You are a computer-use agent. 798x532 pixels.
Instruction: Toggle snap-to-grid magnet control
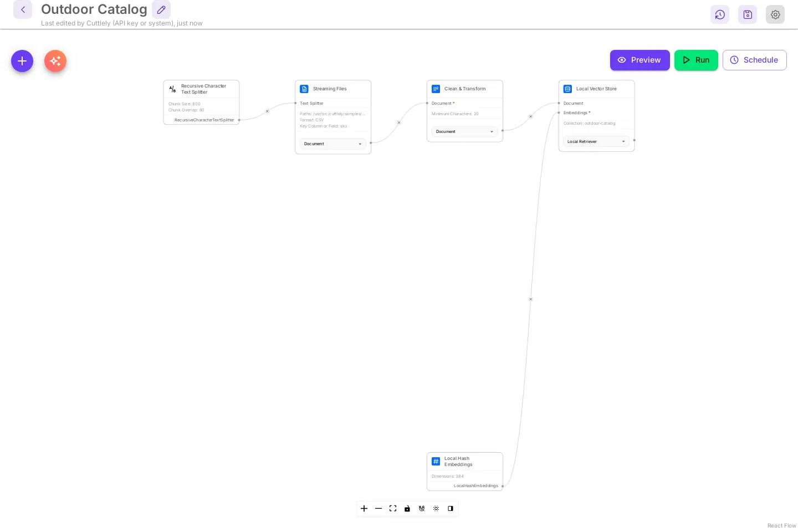tap(422, 508)
